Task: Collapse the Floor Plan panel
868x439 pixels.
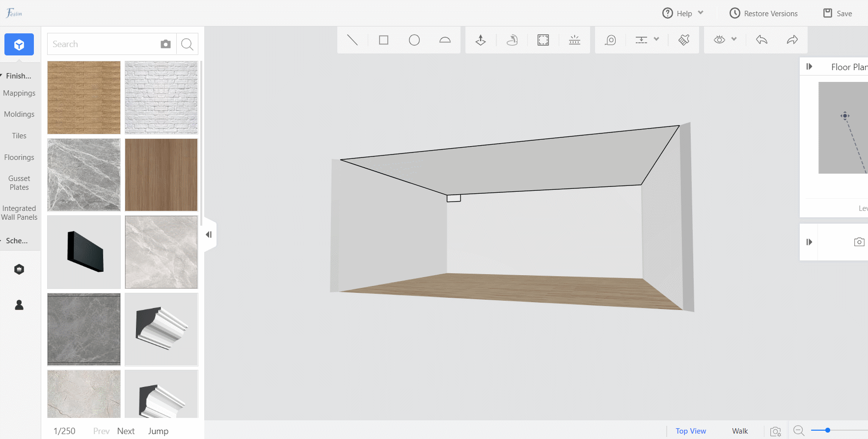Action: [x=809, y=67]
